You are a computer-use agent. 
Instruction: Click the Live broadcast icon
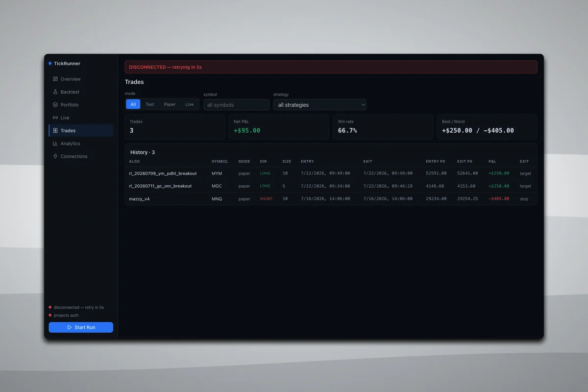pyautogui.click(x=55, y=118)
